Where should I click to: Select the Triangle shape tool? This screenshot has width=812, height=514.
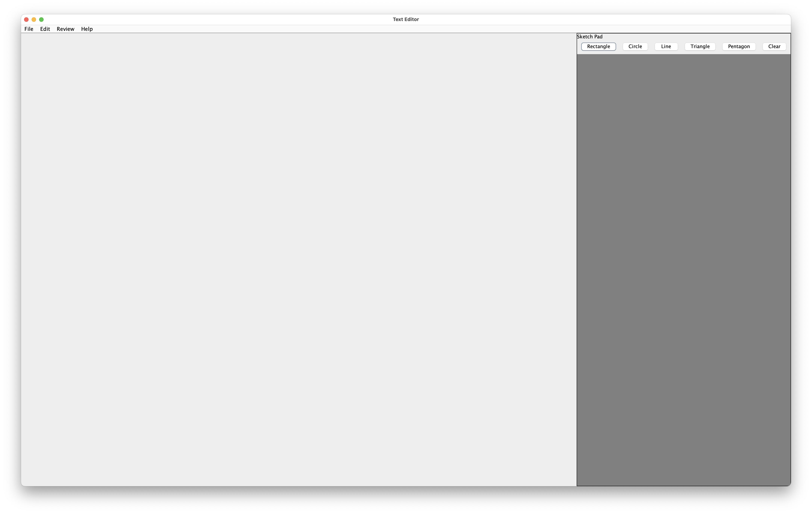pos(700,46)
